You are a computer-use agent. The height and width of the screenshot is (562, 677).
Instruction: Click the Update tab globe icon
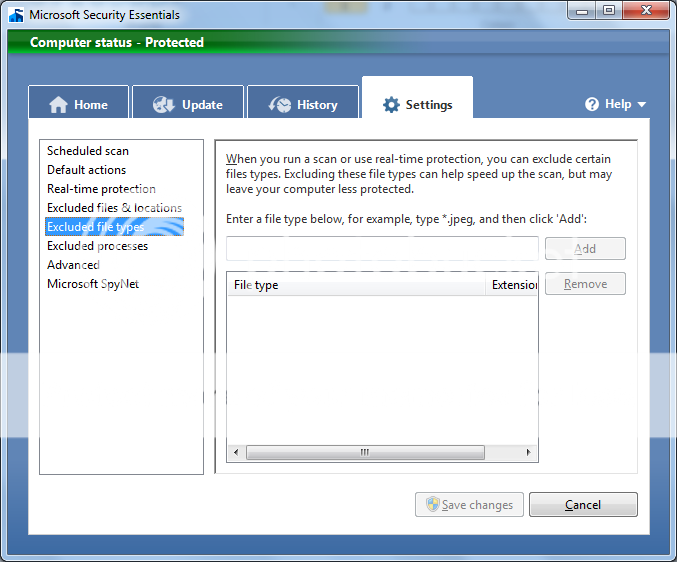click(x=164, y=104)
